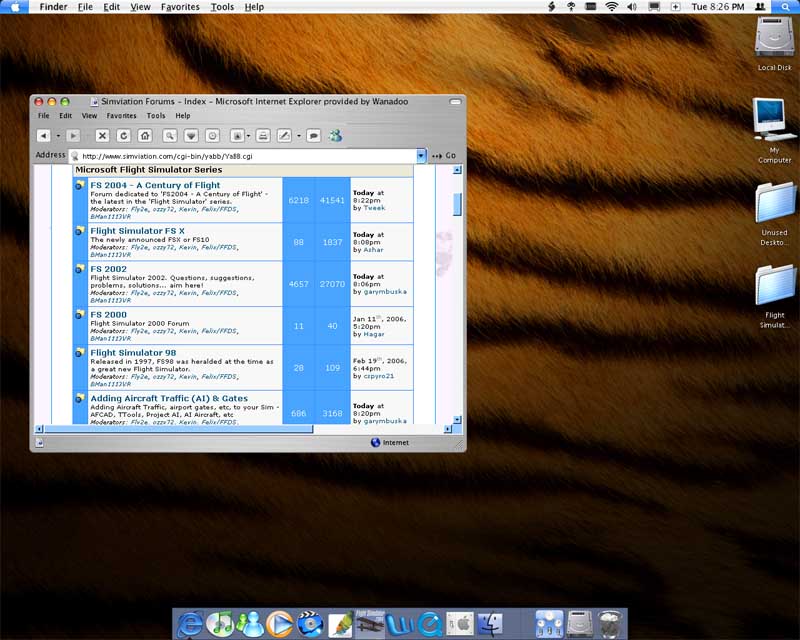Open the Messenger icon in the browser toolbar
The width and height of the screenshot is (800, 640).
coord(336,135)
